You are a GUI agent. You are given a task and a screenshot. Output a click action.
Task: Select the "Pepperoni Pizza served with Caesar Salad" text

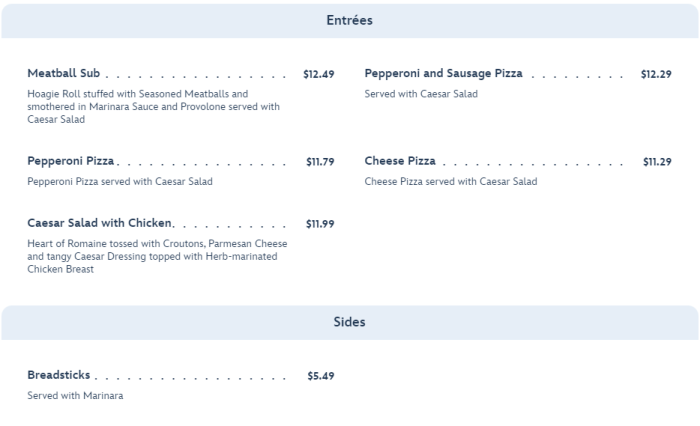pos(120,181)
